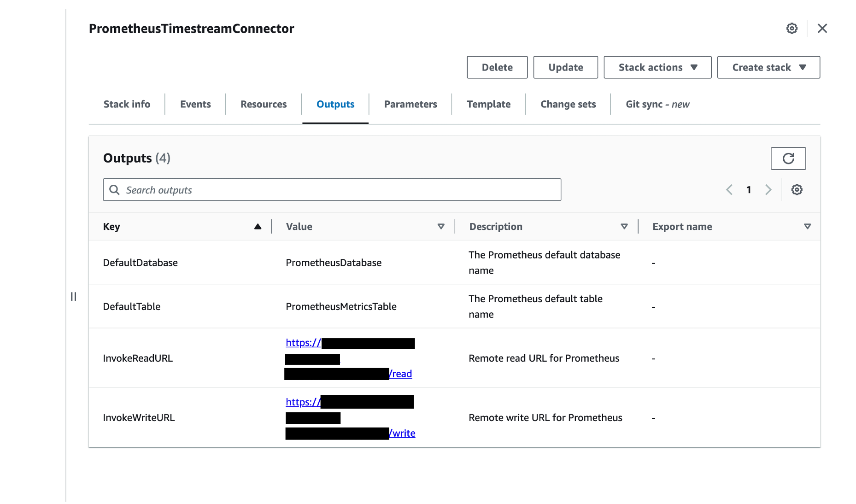Click the Update stack button
The width and height of the screenshot is (856, 504).
click(566, 67)
